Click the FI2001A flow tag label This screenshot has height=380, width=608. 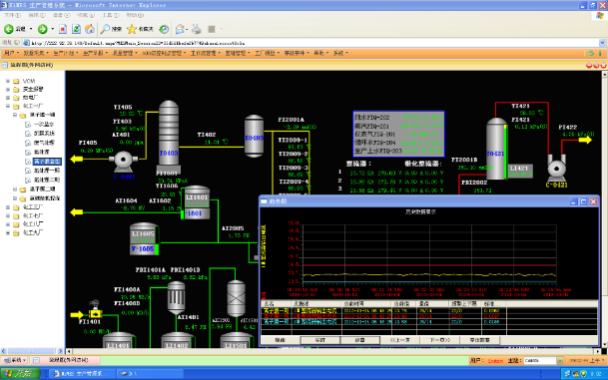pos(291,120)
